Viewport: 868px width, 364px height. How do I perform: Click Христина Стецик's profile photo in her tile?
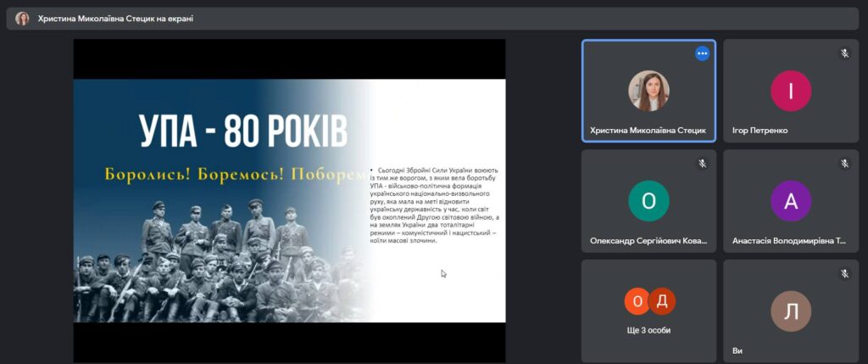coord(648,91)
